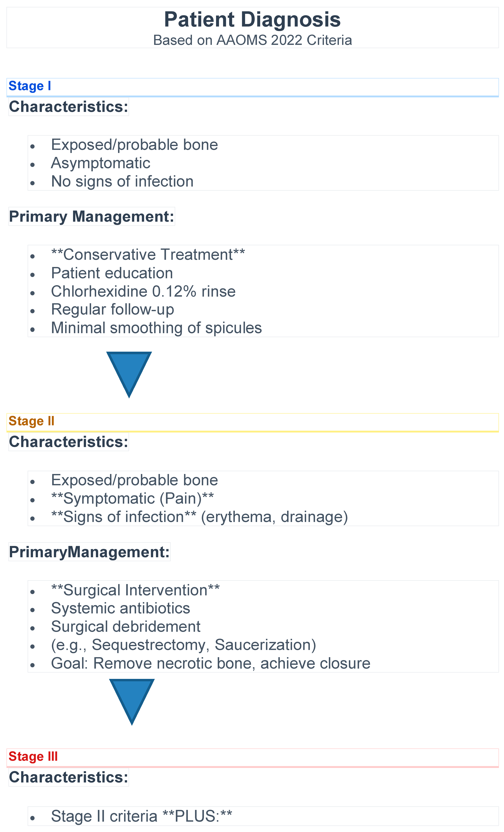Click the Signs of infection erythema line

(199, 517)
